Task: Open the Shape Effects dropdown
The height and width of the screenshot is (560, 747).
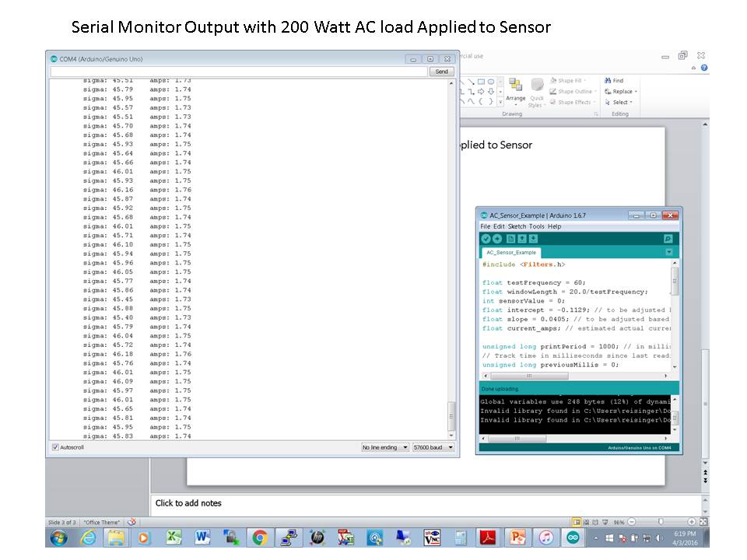Action: pyautogui.click(x=572, y=102)
